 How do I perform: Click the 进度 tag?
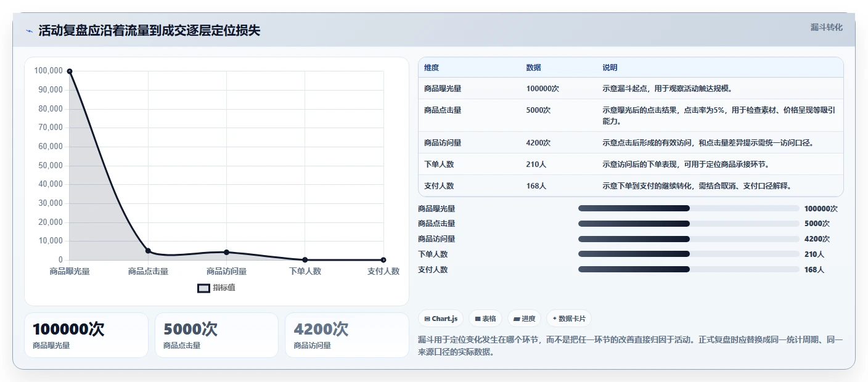[x=524, y=319]
